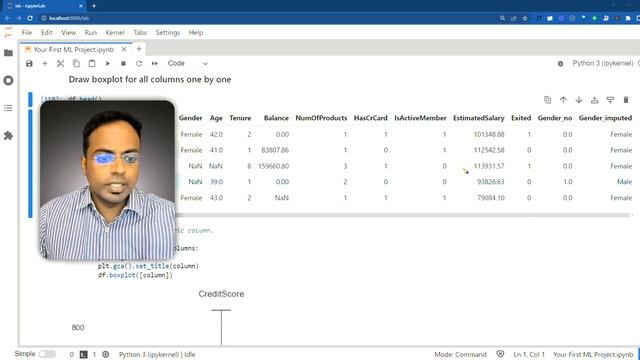The height and width of the screenshot is (360, 640).
Task: Interrupt the kernel with the stop icon
Action: [x=123, y=64]
